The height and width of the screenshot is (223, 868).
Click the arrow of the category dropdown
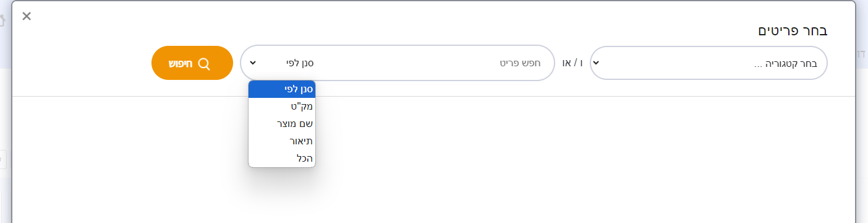(x=596, y=63)
